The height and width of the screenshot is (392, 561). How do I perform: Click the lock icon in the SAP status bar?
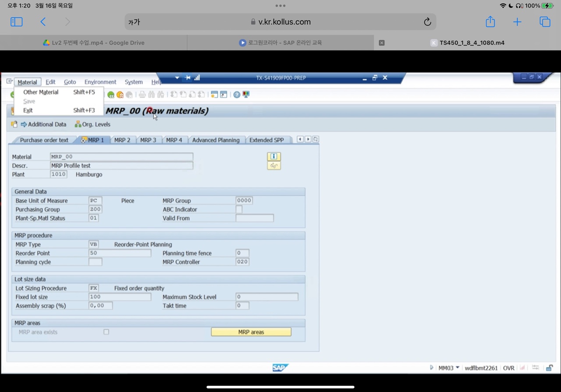point(549,368)
